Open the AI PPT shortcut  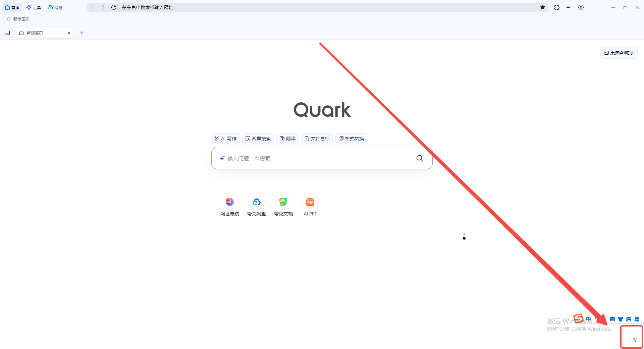(x=310, y=206)
